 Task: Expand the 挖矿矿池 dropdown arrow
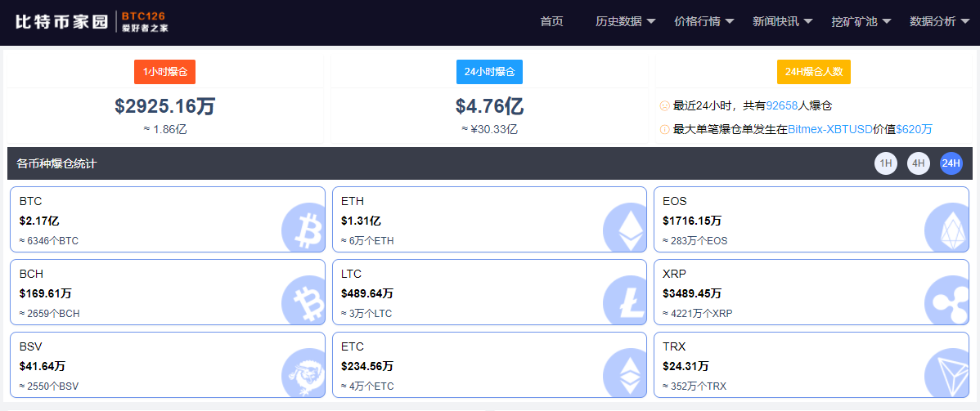887,21
